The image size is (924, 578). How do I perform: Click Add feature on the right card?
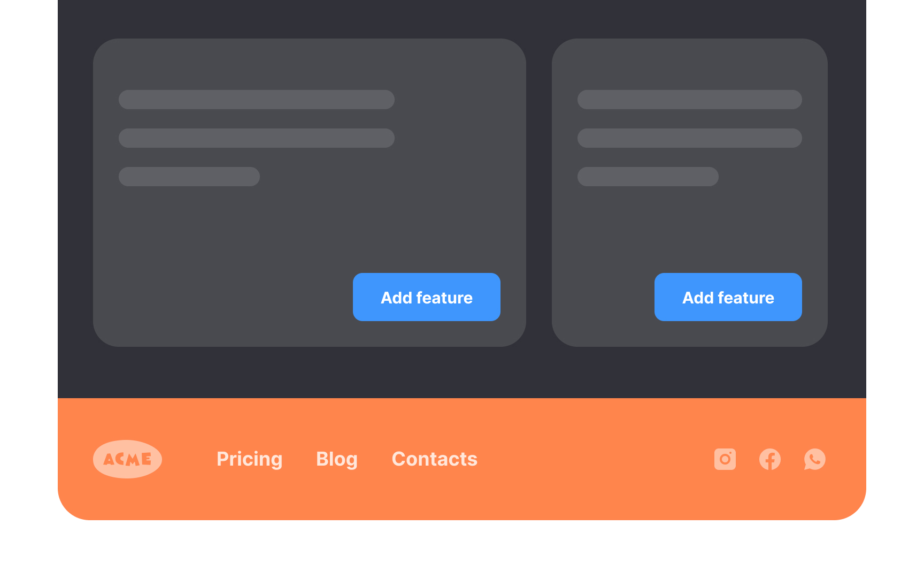click(x=728, y=297)
